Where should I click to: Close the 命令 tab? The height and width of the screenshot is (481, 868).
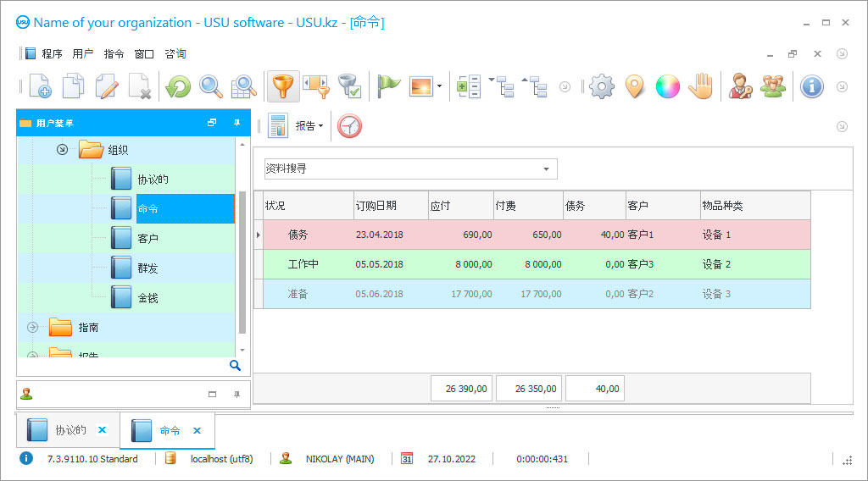(197, 430)
